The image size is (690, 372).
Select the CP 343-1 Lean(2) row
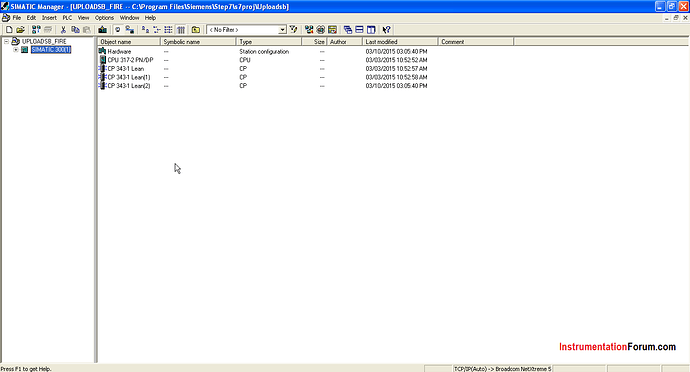[x=263, y=86]
